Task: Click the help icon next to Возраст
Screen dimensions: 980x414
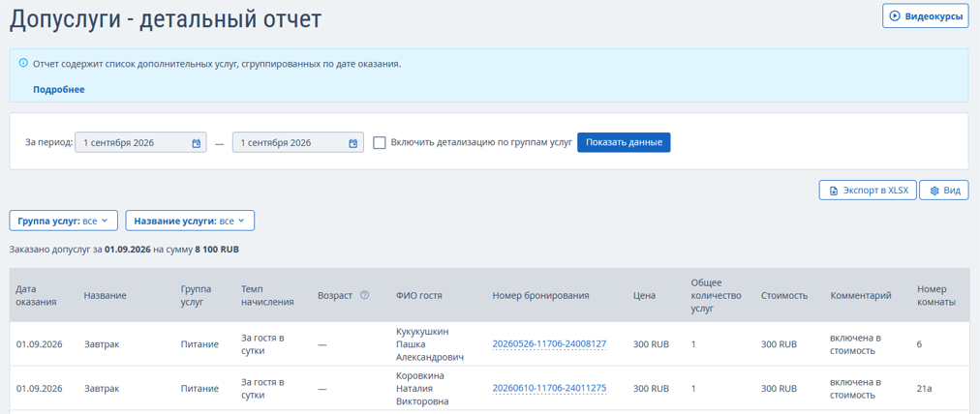Action: click(x=365, y=295)
